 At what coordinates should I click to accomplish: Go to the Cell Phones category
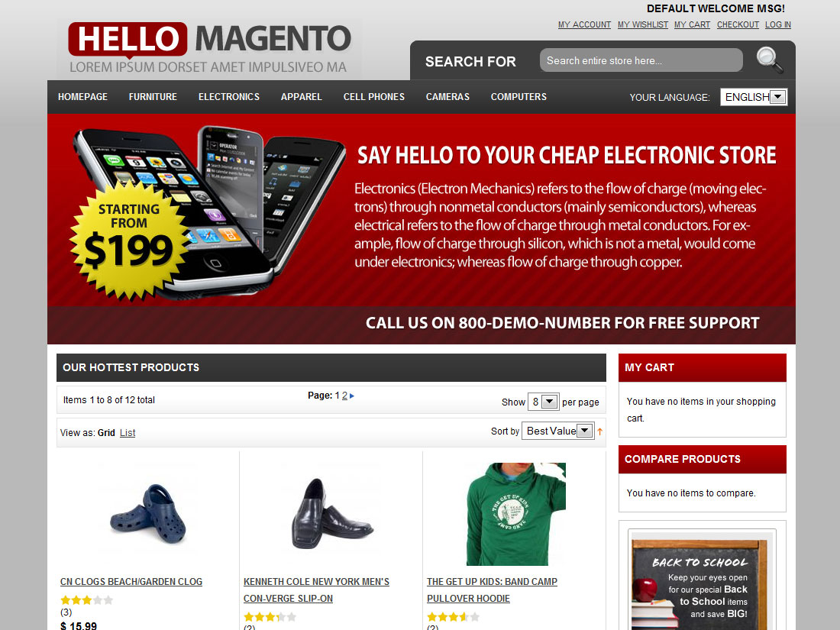point(374,97)
